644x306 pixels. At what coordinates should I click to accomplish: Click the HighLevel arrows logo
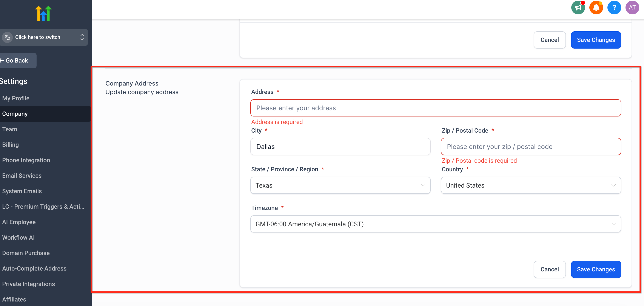coord(43,14)
